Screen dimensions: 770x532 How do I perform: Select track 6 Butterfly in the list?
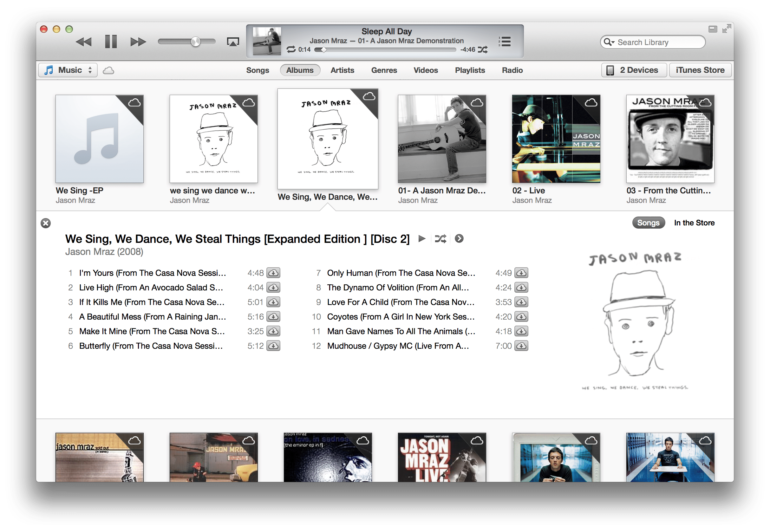tap(172, 346)
